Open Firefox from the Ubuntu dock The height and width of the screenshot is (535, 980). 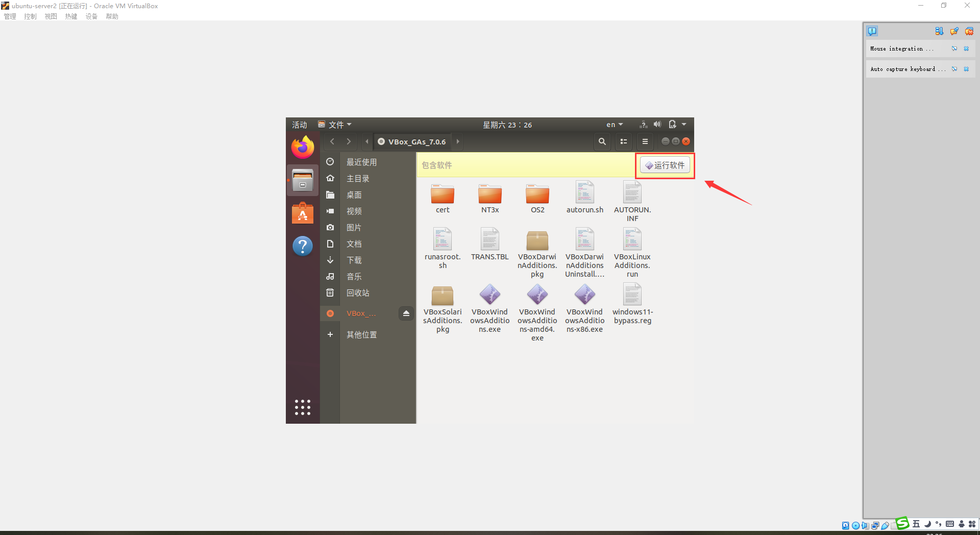point(303,148)
